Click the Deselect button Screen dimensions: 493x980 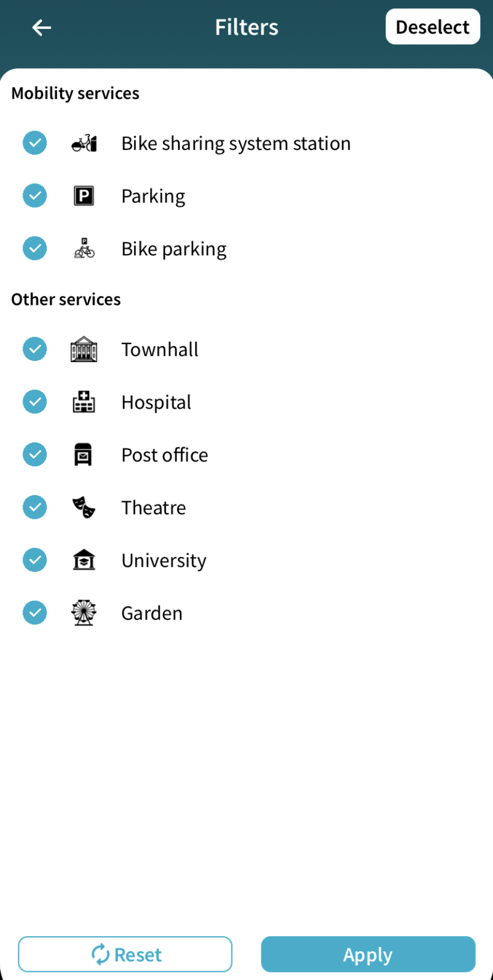(433, 27)
